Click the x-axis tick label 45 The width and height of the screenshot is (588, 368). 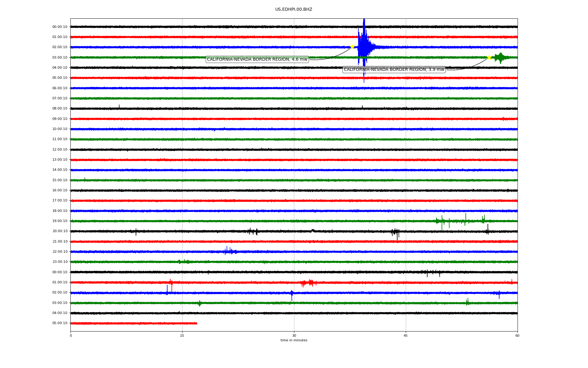[x=406, y=336]
